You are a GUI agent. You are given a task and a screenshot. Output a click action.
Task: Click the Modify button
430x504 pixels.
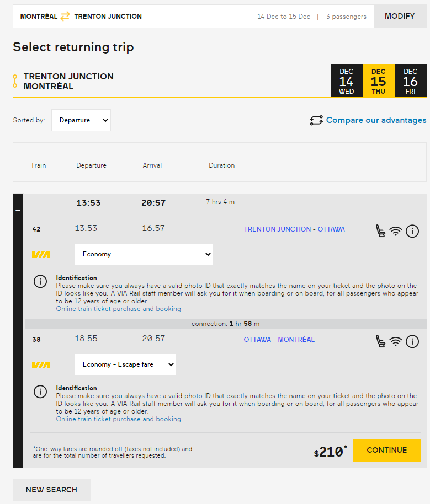coord(400,17)
